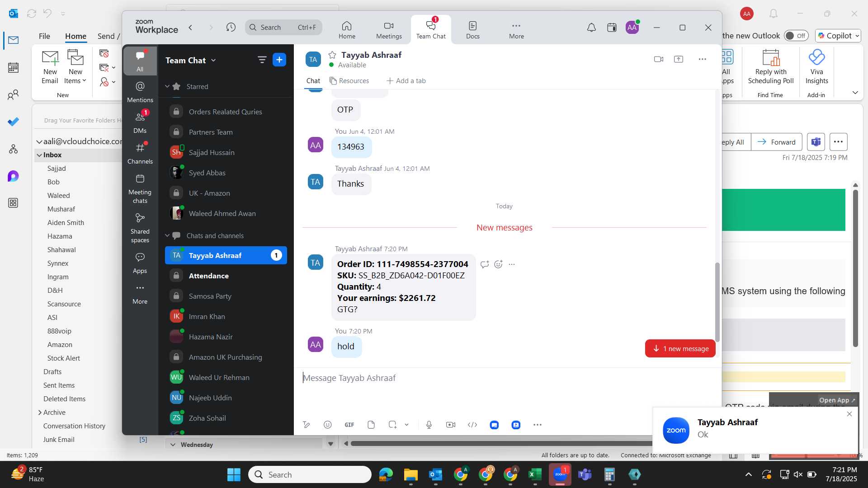This screenshot has width=868, height=488.
Task: Open the Team Chat filter icon
Action: [x=262, y=60]
